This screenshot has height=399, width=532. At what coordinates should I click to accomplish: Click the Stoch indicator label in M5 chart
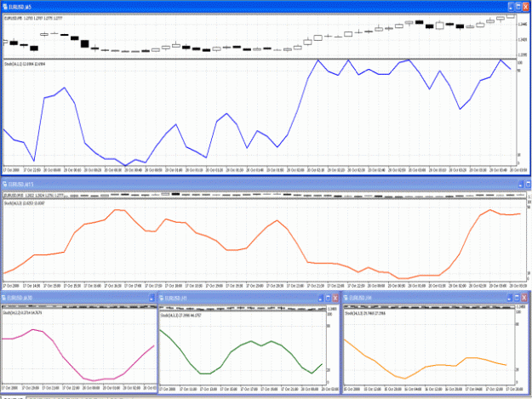pos(25,64)
